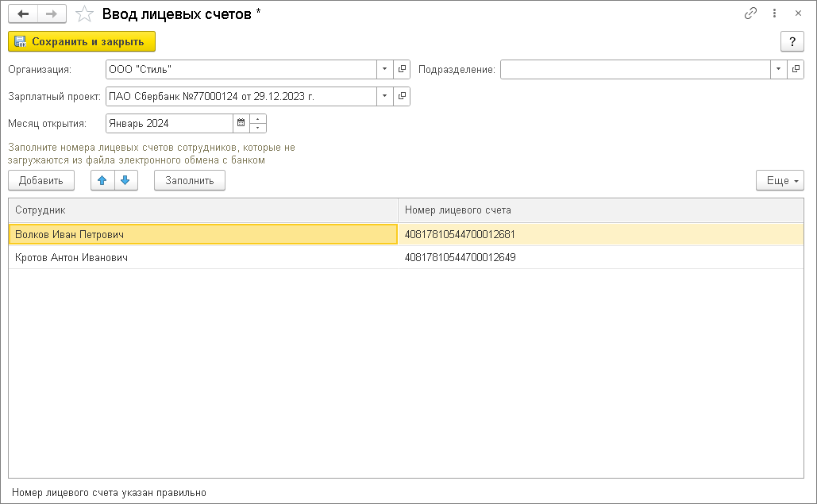Click the back navigation arrow
This screenshot has width=817, height=504.
(x=23, y=13)
